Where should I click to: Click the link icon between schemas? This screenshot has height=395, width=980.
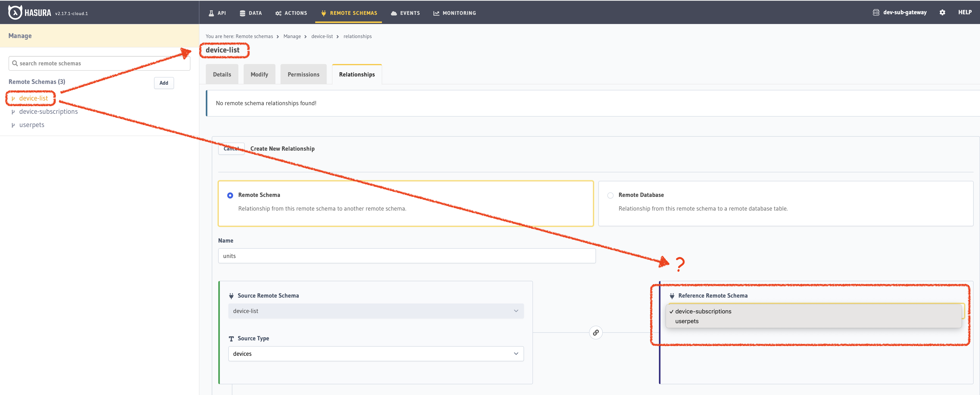tap(596, 333)
